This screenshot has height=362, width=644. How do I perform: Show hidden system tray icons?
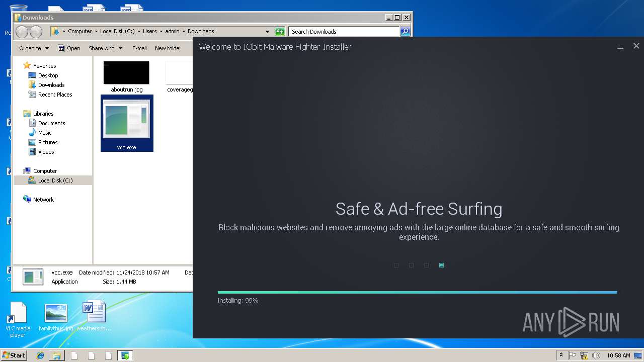561,355
